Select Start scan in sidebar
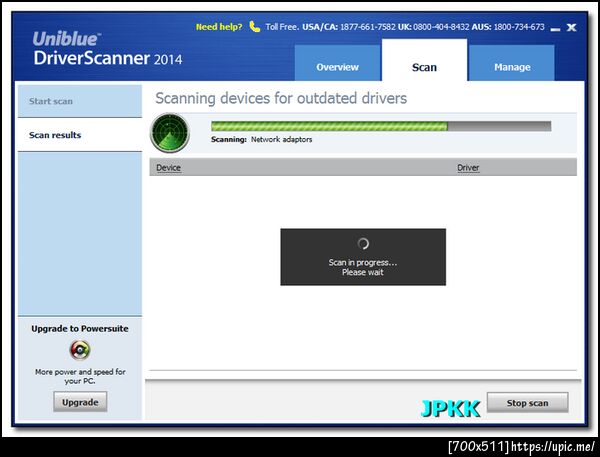Viewport: 600px width, 457px height. 80,101
